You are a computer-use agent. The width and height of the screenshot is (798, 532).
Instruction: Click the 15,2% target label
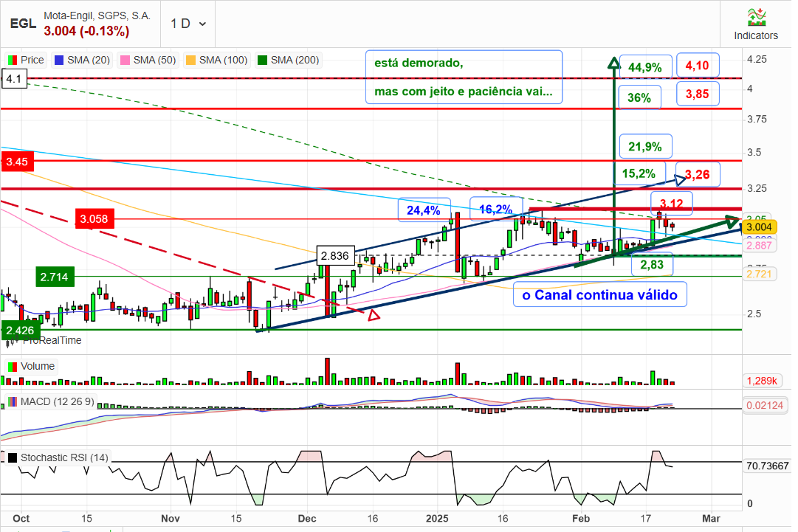pos(639,173)
